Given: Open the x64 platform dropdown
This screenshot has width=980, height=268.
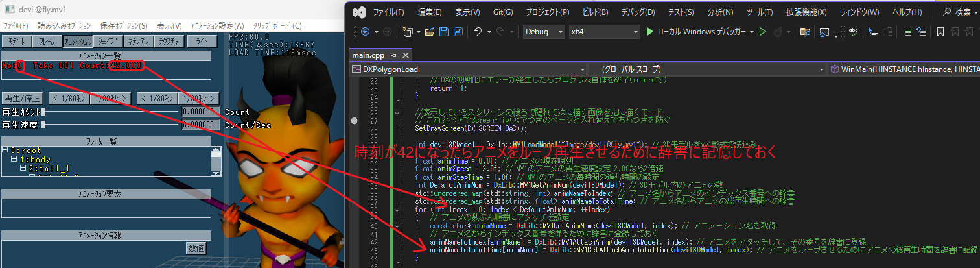Looking at the screenshot, I should point(604,32).
